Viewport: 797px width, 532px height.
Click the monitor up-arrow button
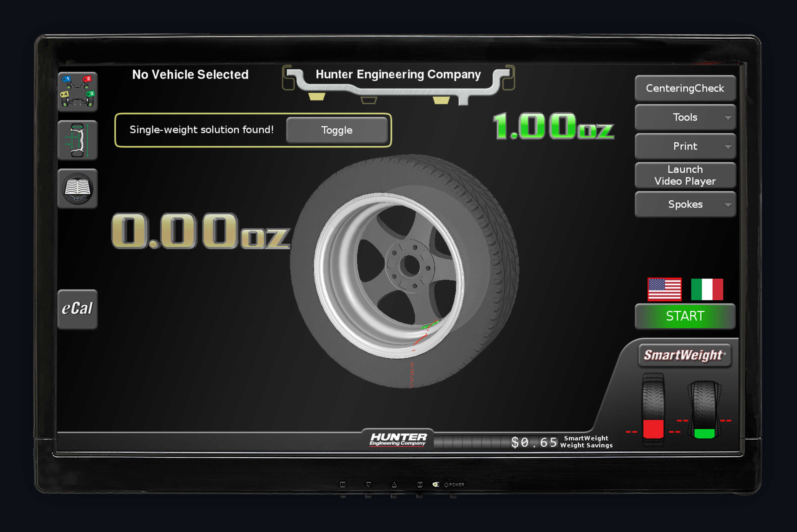click(394, 485)
